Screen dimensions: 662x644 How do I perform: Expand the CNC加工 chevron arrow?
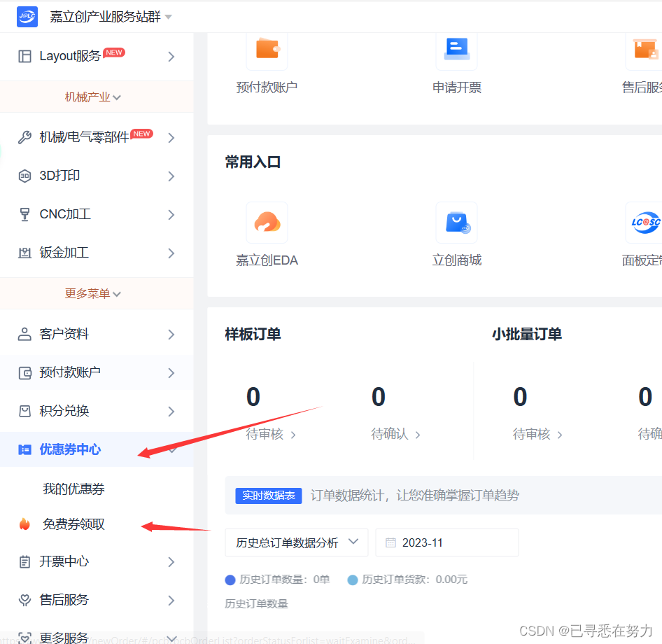tap(171, 215)
